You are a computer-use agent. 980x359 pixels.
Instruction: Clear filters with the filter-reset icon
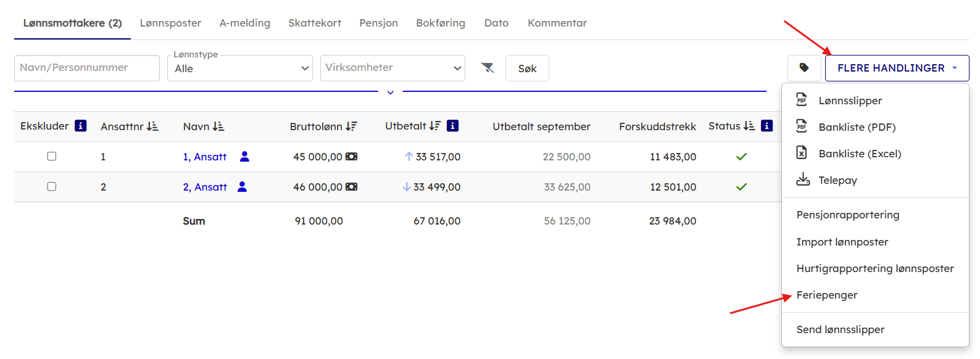[488, 68]
